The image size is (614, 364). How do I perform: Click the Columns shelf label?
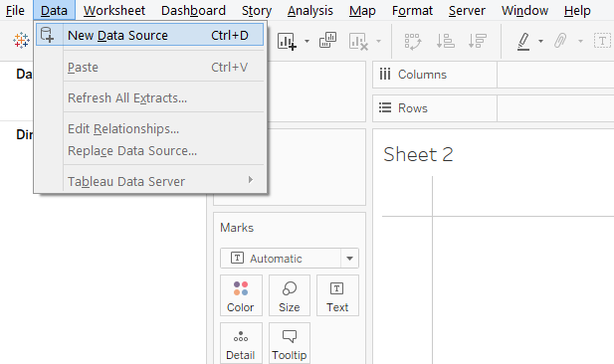[422, 75]
